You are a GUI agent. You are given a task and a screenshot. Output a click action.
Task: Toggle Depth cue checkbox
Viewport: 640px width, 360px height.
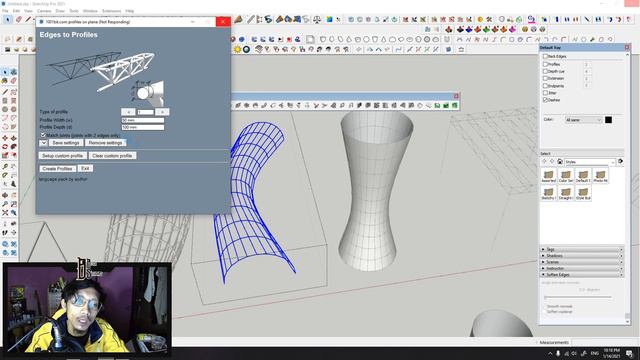[x=545, y=71]
